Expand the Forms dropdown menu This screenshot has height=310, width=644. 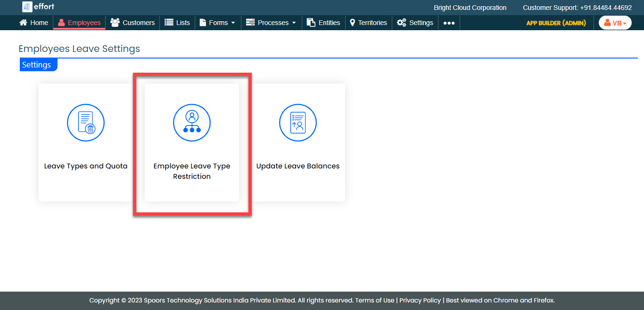pyautogui.click(x=217, y=23)
